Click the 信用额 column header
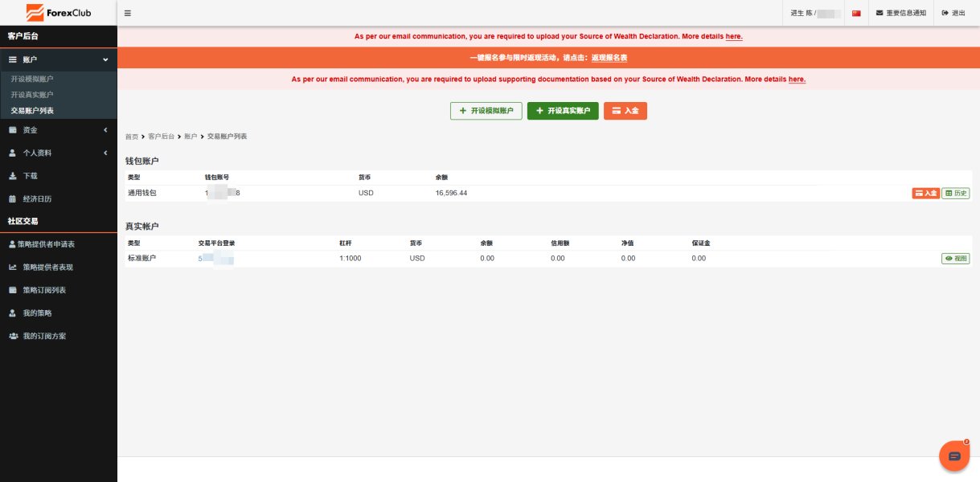Viewport: 980px width, 482px height. pos(560,243)
